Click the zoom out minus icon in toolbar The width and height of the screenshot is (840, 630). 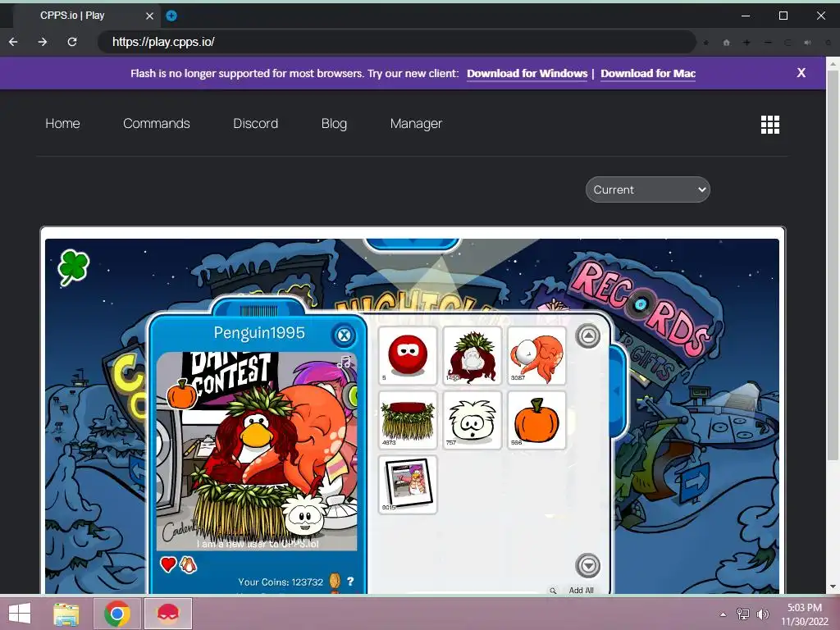(x=768, y=43)
